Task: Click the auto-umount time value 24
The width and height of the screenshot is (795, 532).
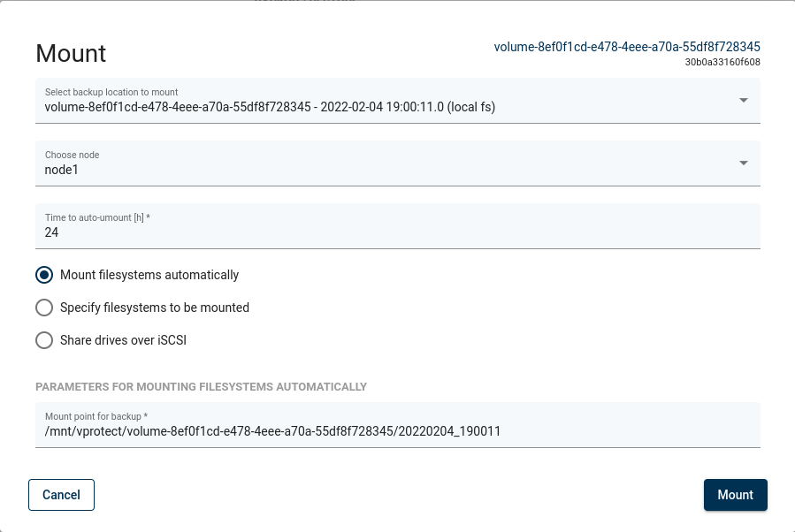Action: [x=51, y=232]
